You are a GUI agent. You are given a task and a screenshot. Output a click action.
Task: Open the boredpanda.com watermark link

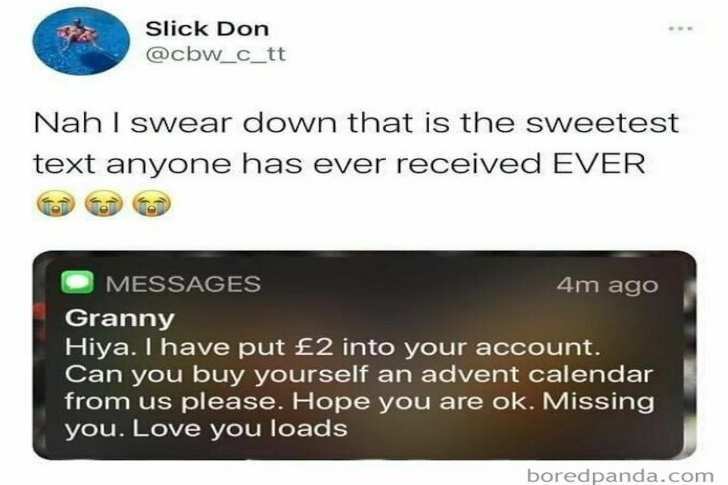point(620,475)
